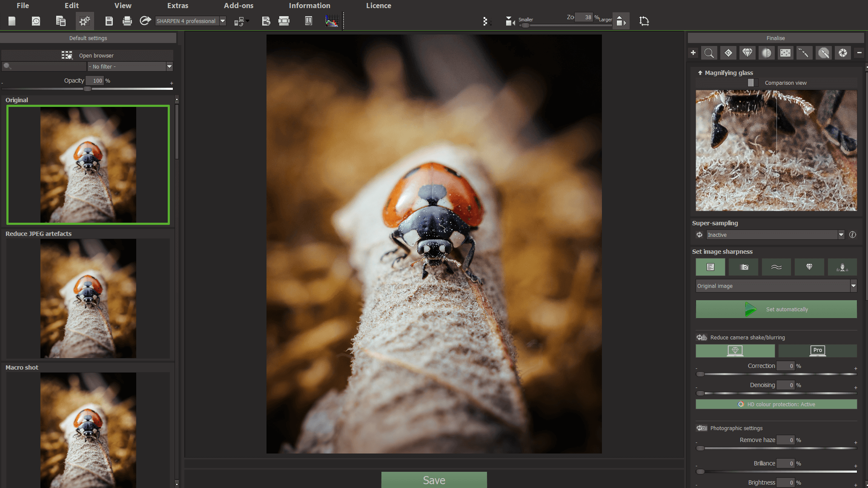Screen dimensions: 868x488
Task: Select the magnifier tool in Finalise
Action: click(x=709, y=53)
